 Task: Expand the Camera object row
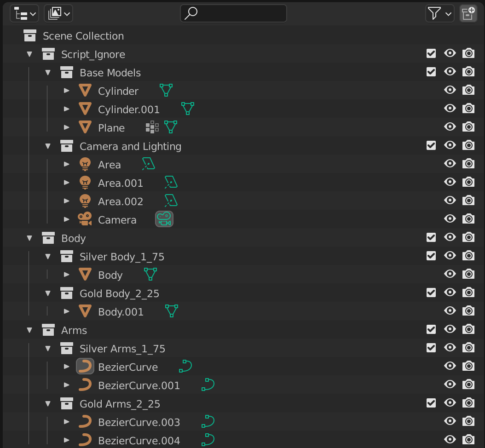(x=67, y=219)
